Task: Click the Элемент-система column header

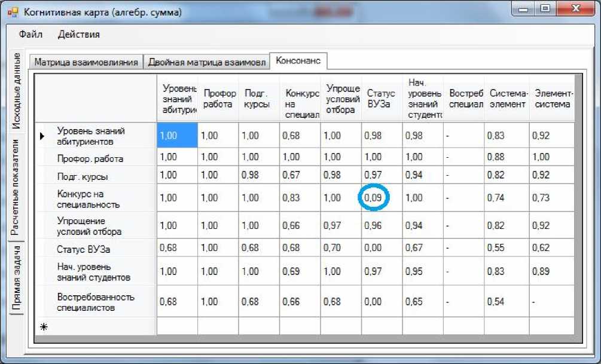Action: [x=553, y=98]
